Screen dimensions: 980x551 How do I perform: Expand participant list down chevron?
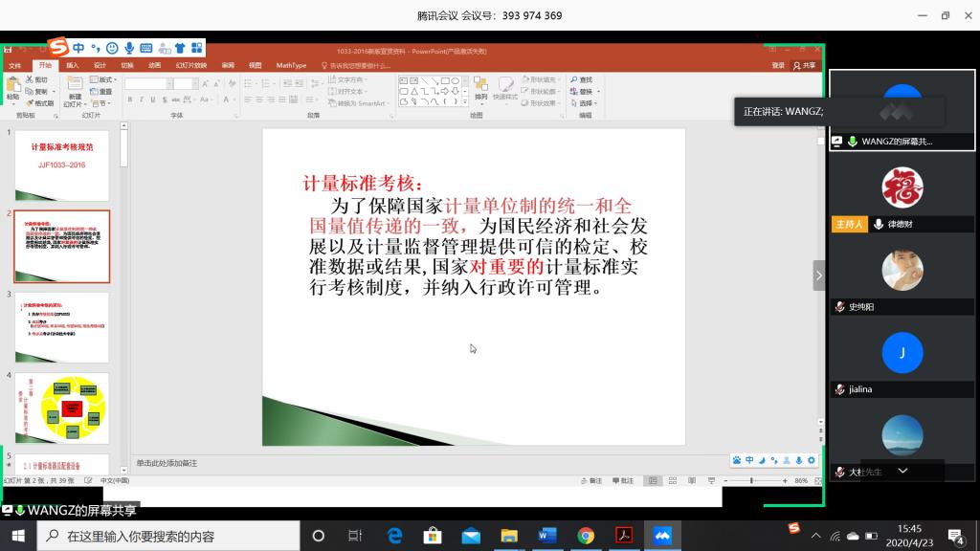coord(902,471)
